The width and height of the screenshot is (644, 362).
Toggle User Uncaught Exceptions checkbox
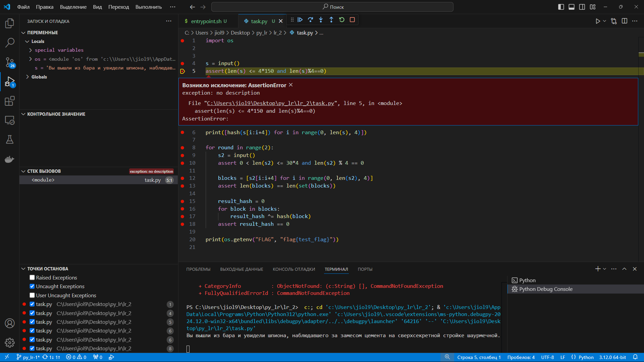pos(32,295)
